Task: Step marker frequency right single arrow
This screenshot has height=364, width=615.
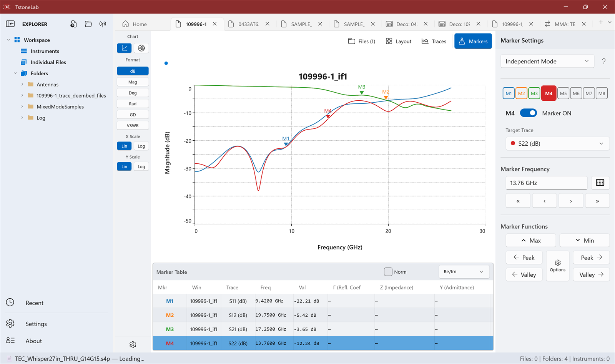Action: [571, 201]
